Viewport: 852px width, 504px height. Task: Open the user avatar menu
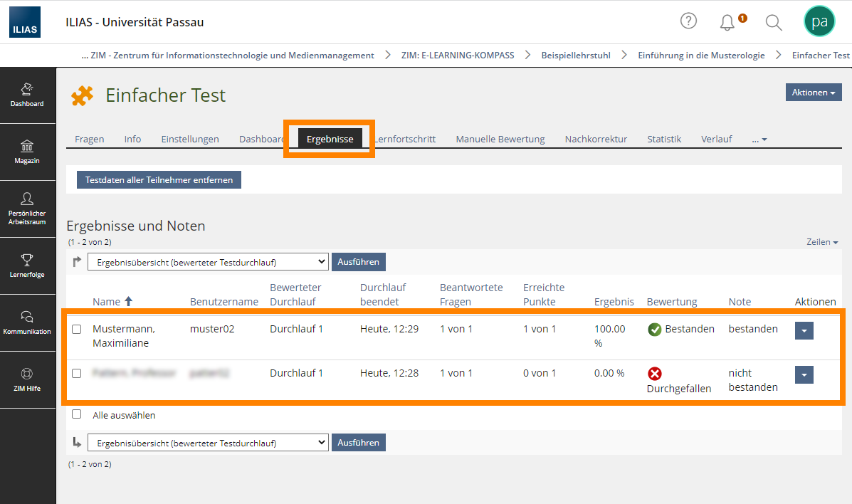[819, 21]
